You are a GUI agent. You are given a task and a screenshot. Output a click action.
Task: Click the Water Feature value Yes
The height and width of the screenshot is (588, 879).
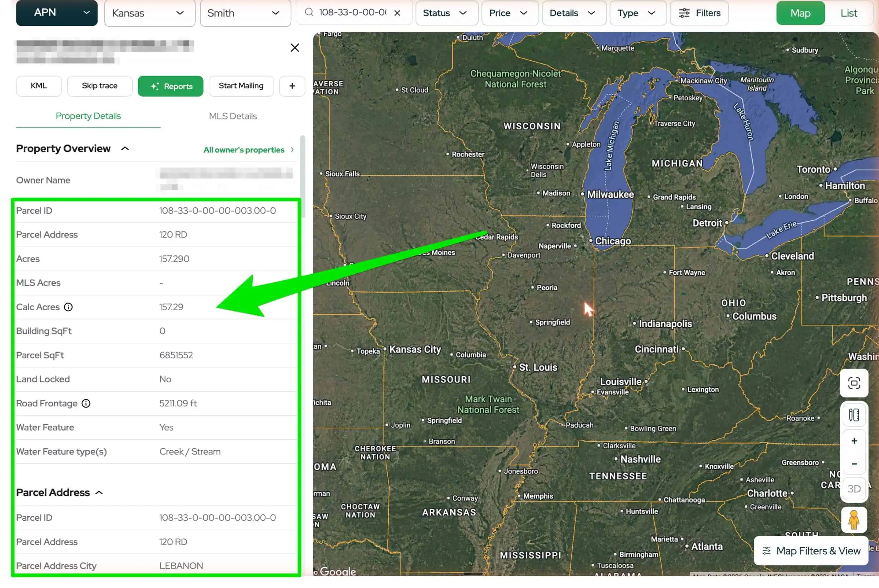click(166, 427)
